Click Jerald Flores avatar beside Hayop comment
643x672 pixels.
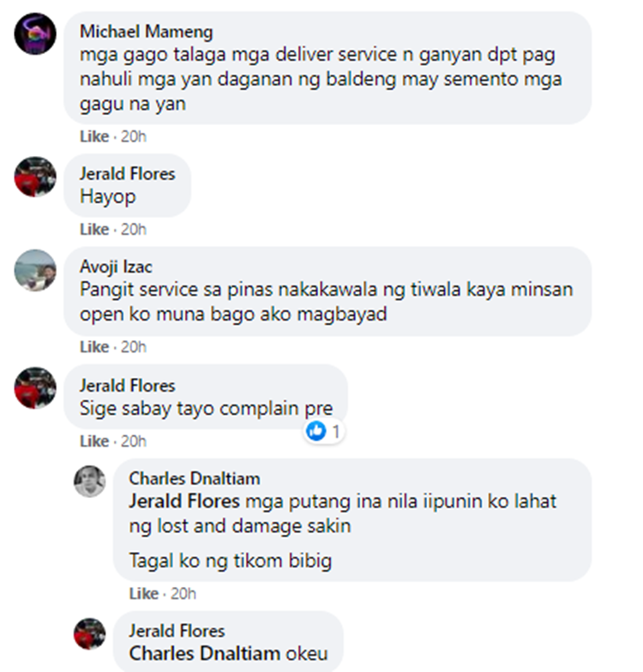35,177
